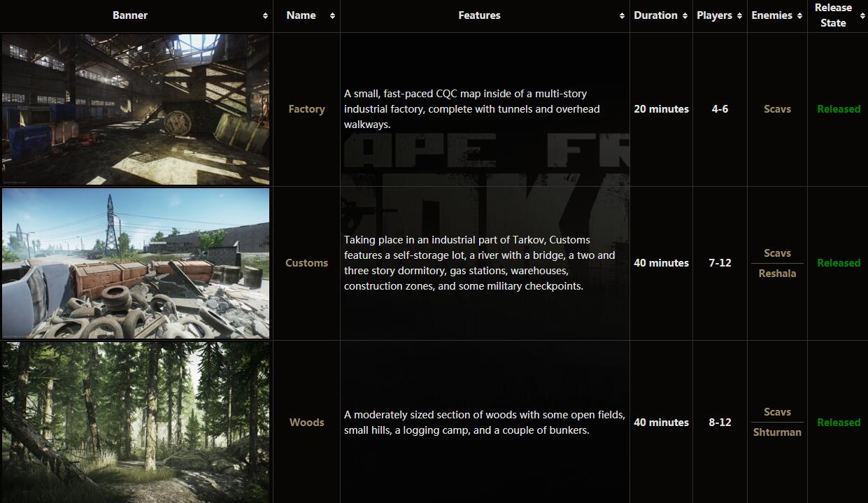This screenshot has width=868, height=503.
Task: Sort table by the Enemies column arrows
Action: [799, 15]
